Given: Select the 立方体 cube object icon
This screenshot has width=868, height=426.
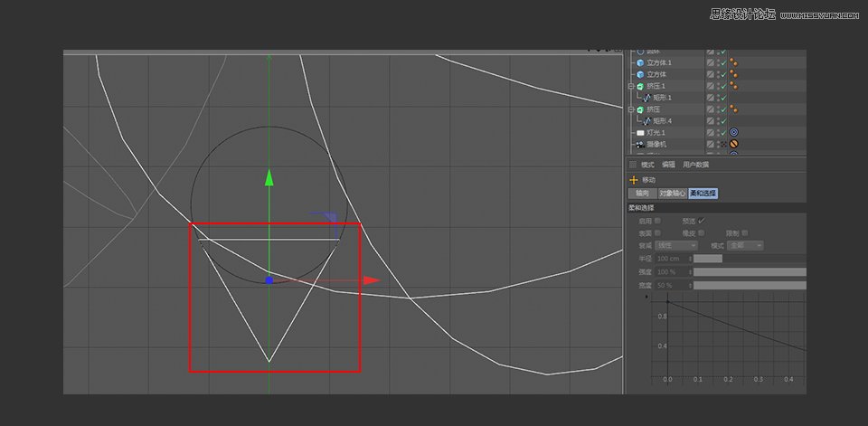Looking at the screenshot, I should (640, 74).
